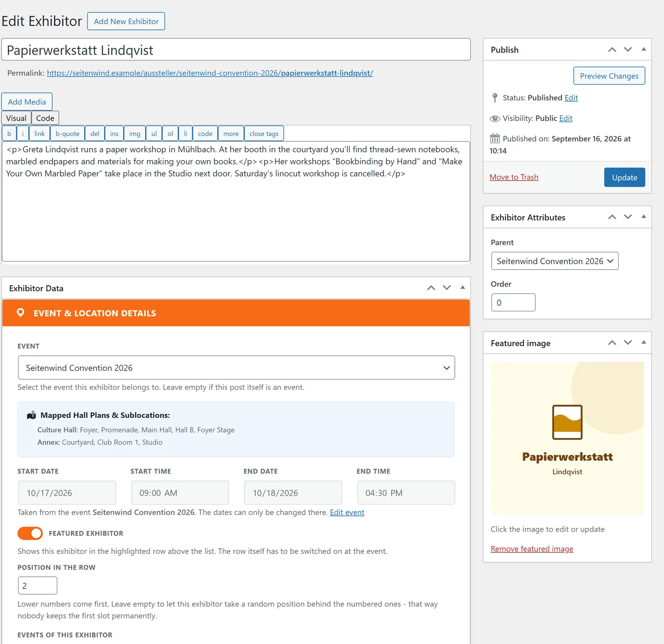
Task: Switch to the Visual editor tab
Action: [x=16, y=118]
